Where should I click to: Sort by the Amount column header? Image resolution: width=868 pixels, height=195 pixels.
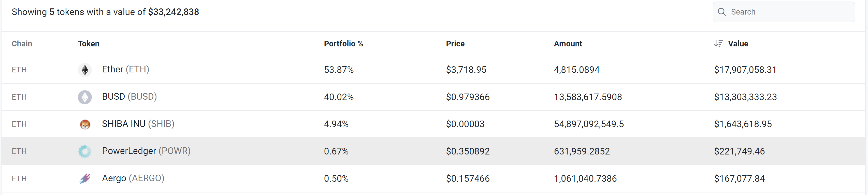[568, 44]
